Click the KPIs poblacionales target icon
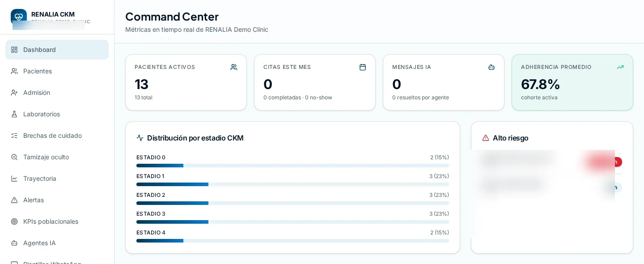The width and height of the screenshot is (644, 264). coord(14,221)
